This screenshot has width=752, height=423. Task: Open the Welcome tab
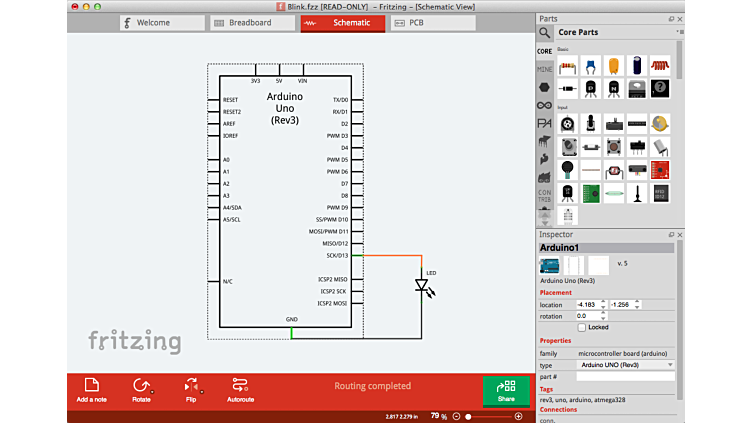pyautogui.click(x=153, y=22)
